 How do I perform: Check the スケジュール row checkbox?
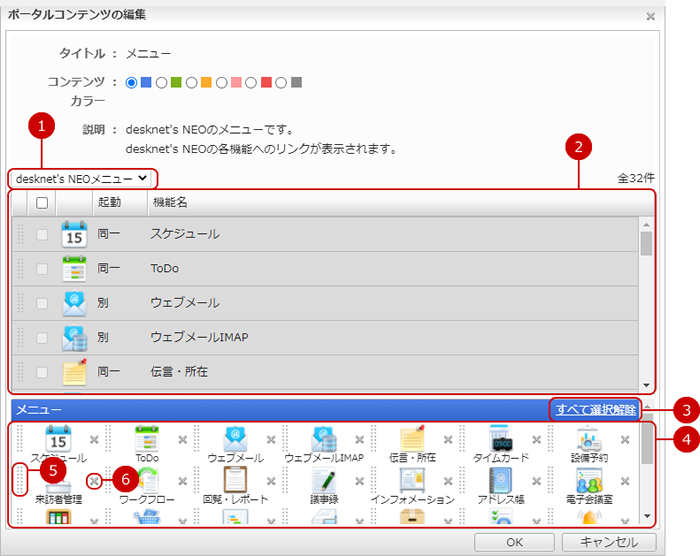pyautogui.click(x=41, y=234)
